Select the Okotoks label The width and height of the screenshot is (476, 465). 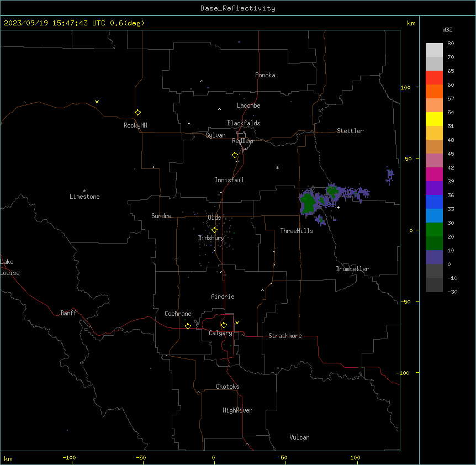click(228, 387)
